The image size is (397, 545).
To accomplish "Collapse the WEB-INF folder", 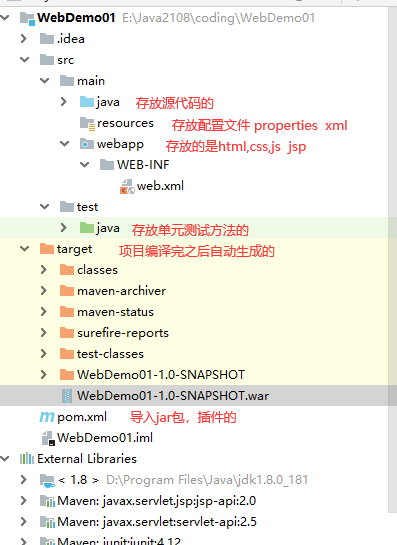I will click(84, 164).
